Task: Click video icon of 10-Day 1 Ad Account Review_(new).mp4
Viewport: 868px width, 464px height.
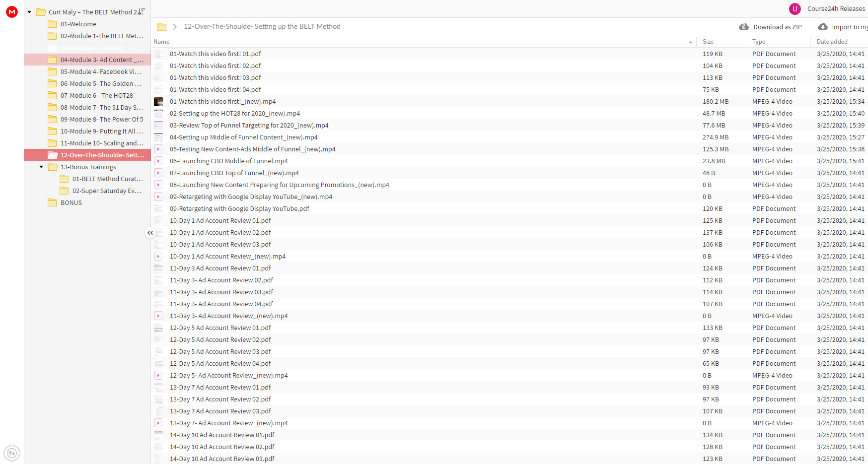Action: tap(158, 256)
